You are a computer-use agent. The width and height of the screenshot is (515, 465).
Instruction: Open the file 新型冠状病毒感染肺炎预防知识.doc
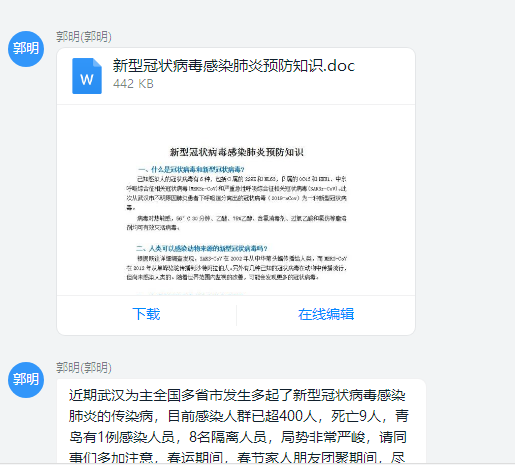234,66
